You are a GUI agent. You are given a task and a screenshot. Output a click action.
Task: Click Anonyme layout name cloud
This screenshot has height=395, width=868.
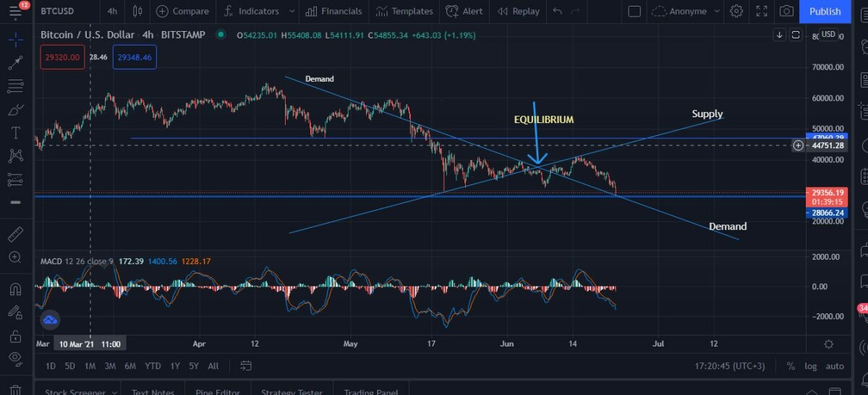[679, 11]
